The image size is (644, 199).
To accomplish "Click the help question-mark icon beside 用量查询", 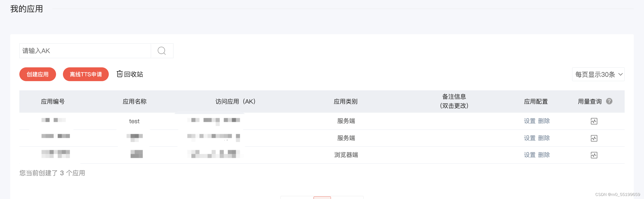I will coord(610,101).
